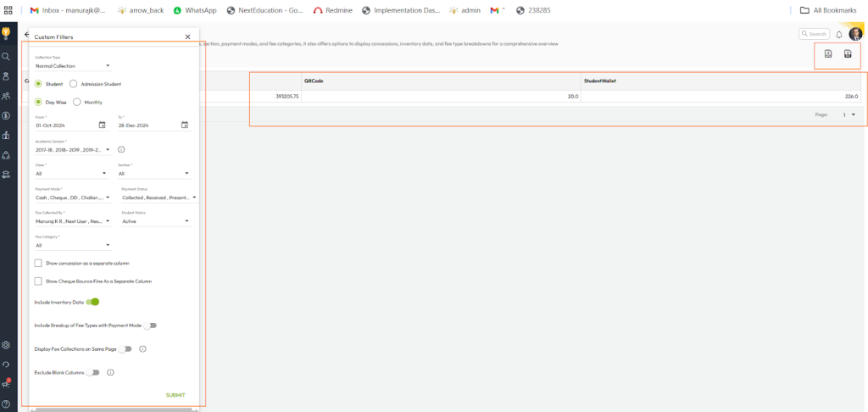This screenshot has width=868, height=412.
Task: Check Show concession as a separate column
Action: click(38, 264)
